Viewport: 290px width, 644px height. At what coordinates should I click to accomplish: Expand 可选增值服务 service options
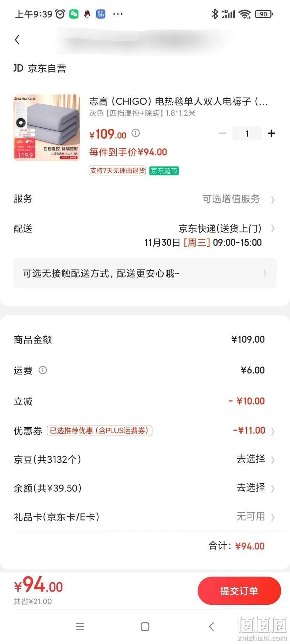pos(238,199)
